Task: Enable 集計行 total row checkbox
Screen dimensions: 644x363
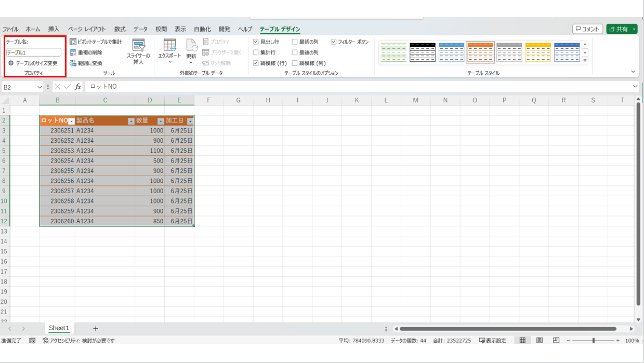Action: (x=256, y=52)
